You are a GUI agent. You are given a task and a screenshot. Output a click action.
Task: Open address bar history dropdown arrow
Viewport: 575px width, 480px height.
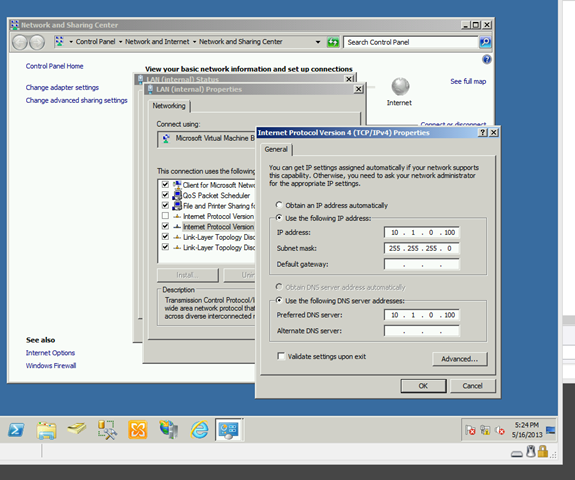pyautogui.click(x=318, y=42)
